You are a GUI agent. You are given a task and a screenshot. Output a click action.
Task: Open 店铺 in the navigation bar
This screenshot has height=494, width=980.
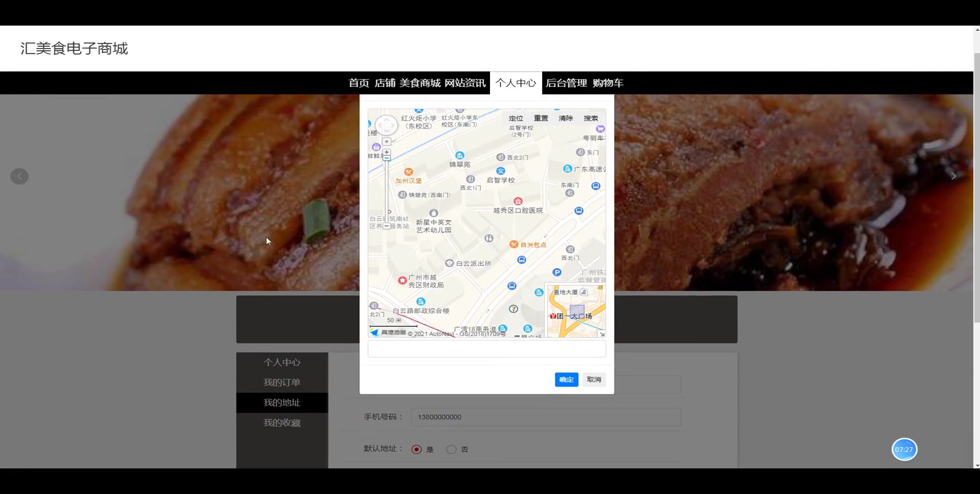(x=385, y=83)
